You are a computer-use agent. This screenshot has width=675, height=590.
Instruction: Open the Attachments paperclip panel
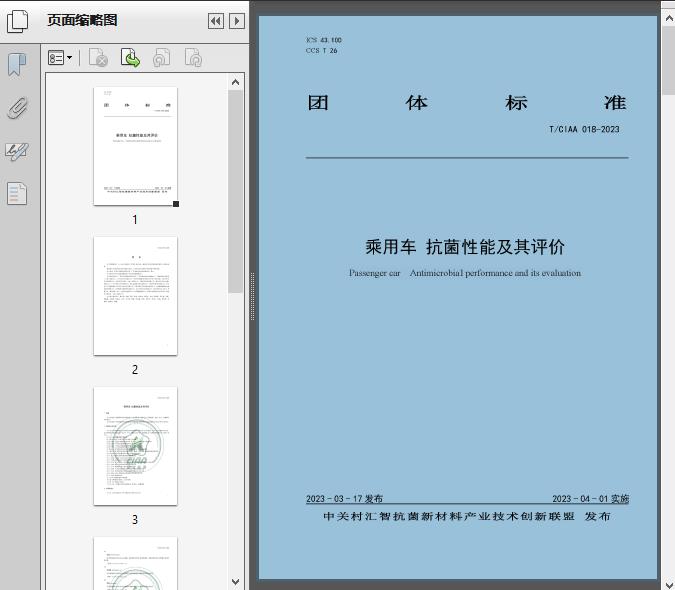[18, 108]
